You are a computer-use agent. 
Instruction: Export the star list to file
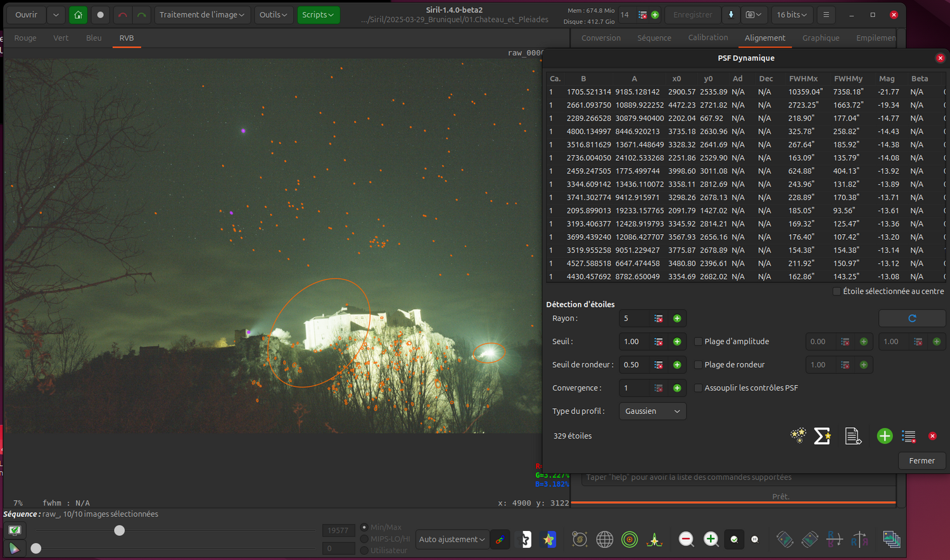(x=852, y=435)
